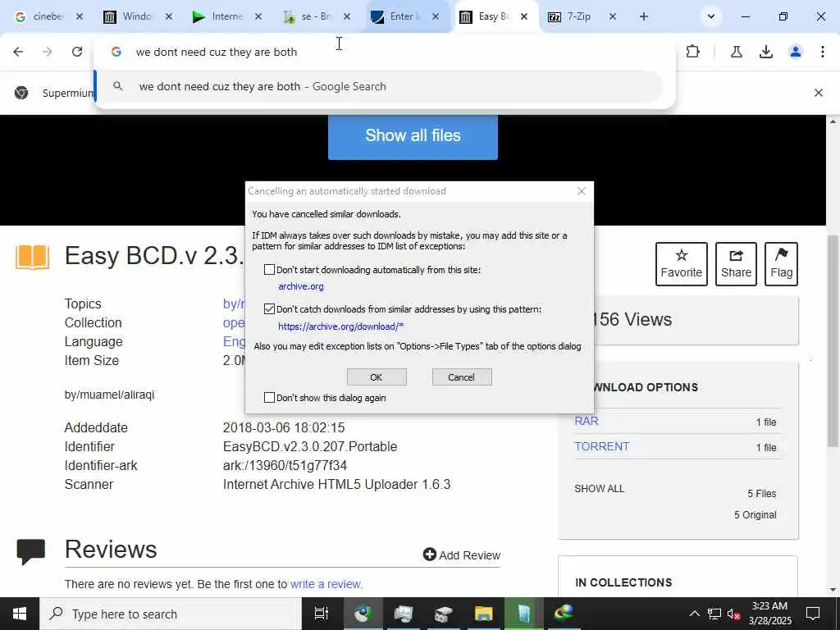The width and height of the screenshot is (840, 630).
Task: Open the browser downloads icon
Action: click(x=766, y=52)
